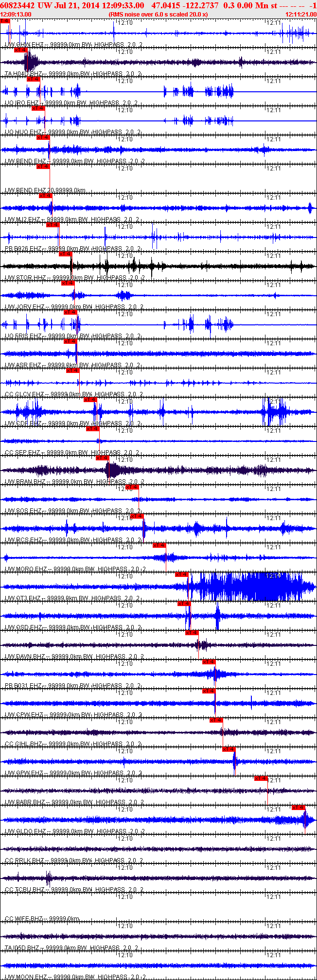
Task: Select the 'UW GPW EHZ' station label
Action: coord(73,773)
